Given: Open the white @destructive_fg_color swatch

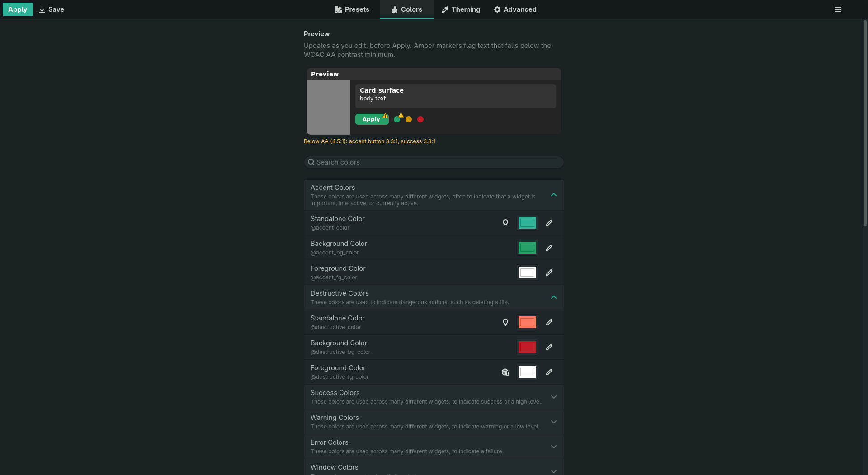Looking at the screenshot, I should pyautogui.click(x=527, y=372).
